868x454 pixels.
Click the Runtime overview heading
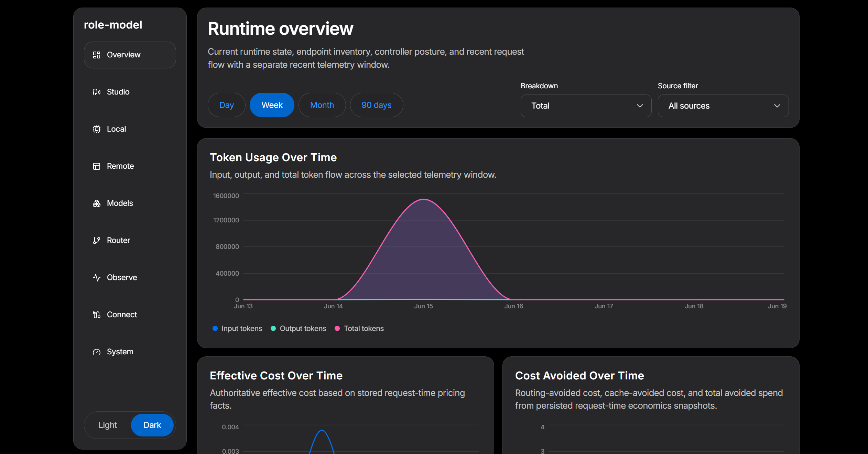pos(281,29)
